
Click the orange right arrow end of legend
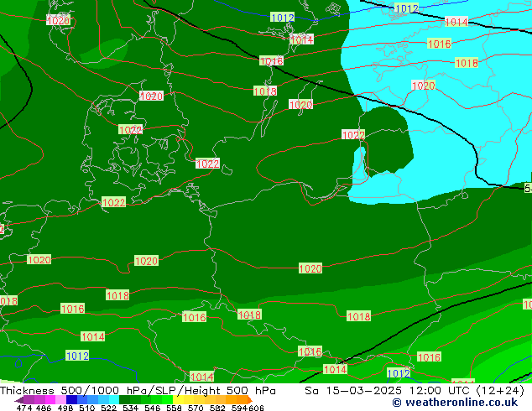click(x=250, y=400)
